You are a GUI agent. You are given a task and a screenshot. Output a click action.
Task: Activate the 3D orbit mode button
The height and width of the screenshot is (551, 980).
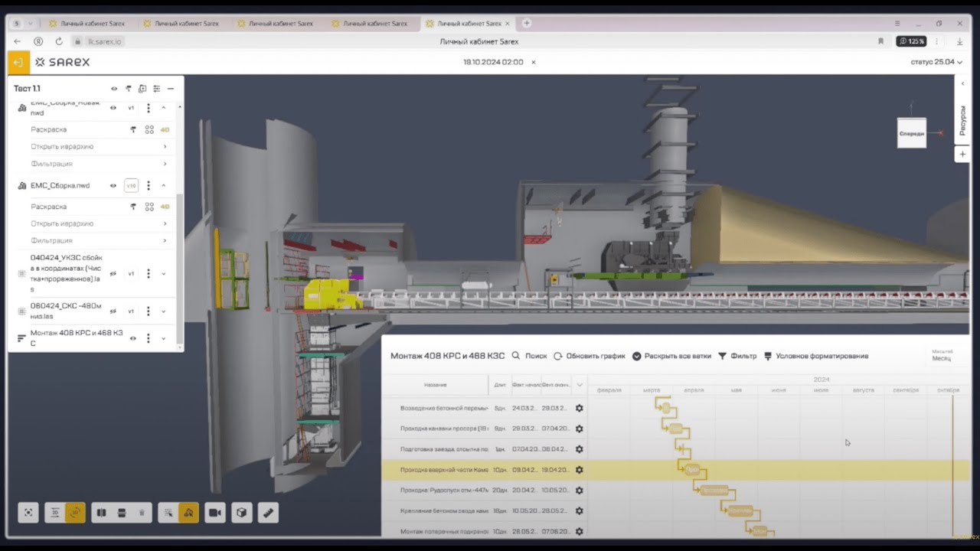pyautogui.click(x=75, y=513)
